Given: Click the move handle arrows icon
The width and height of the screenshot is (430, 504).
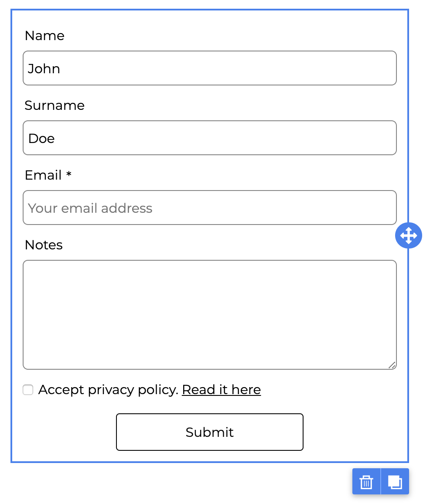Looking at the screenshot, I should pyautogui.click(x=409, y=235).
